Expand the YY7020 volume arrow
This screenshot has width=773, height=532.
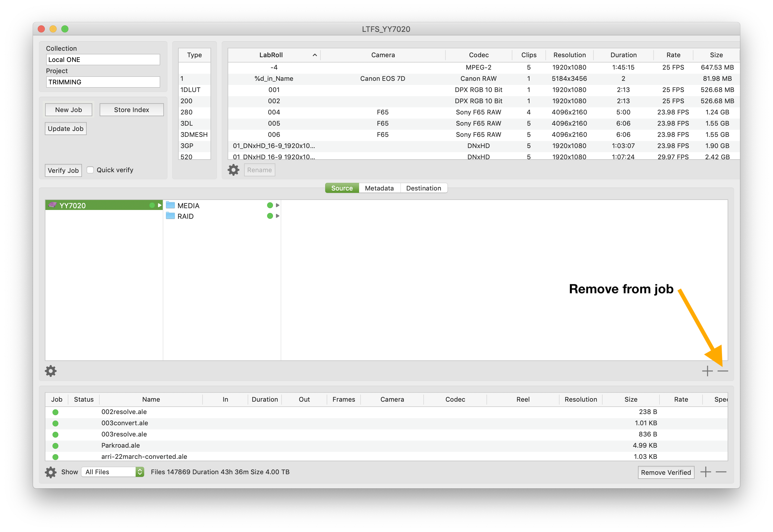[159, 205]
